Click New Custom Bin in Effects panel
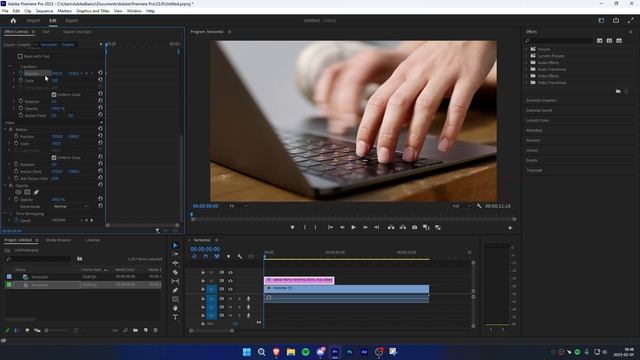Viewport: 640px width, 360px height. pos(618,91)
